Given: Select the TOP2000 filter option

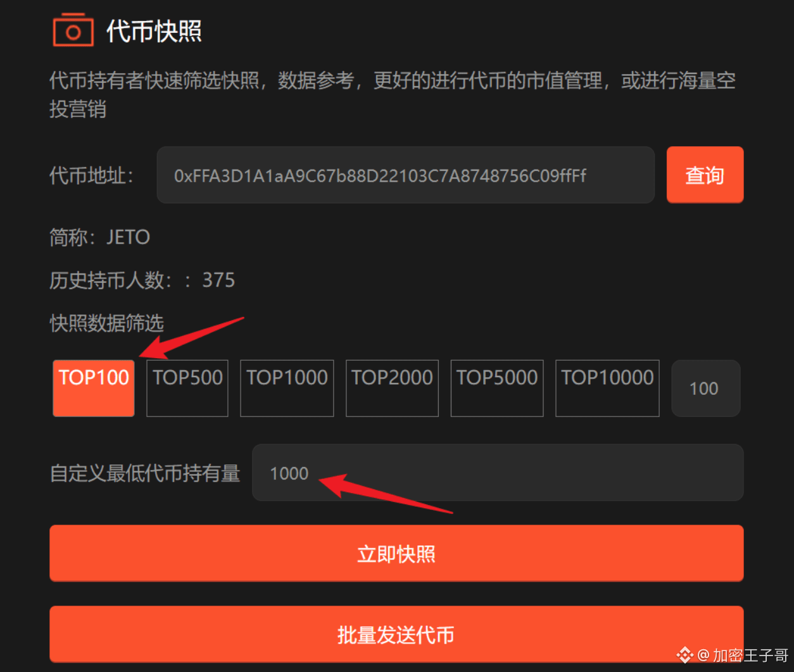Looking at the screenshot, I should coord(392,388).
